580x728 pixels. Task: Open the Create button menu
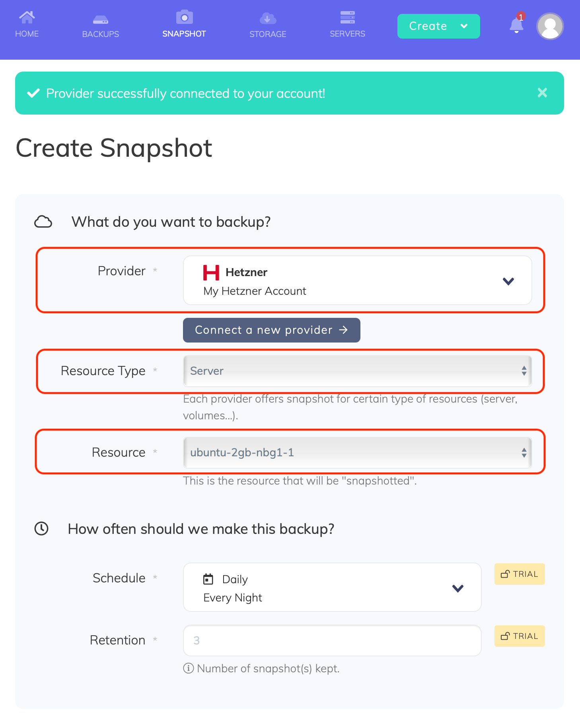pyautogui.click(x=438, y=26)
